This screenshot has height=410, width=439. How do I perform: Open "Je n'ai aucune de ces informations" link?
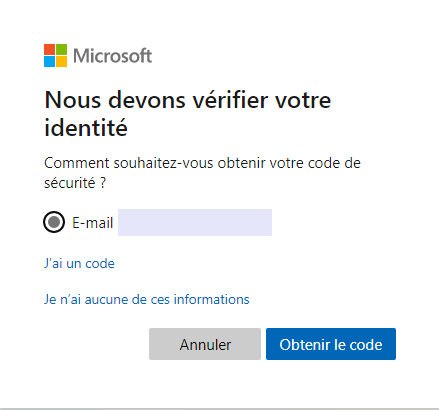147,299
